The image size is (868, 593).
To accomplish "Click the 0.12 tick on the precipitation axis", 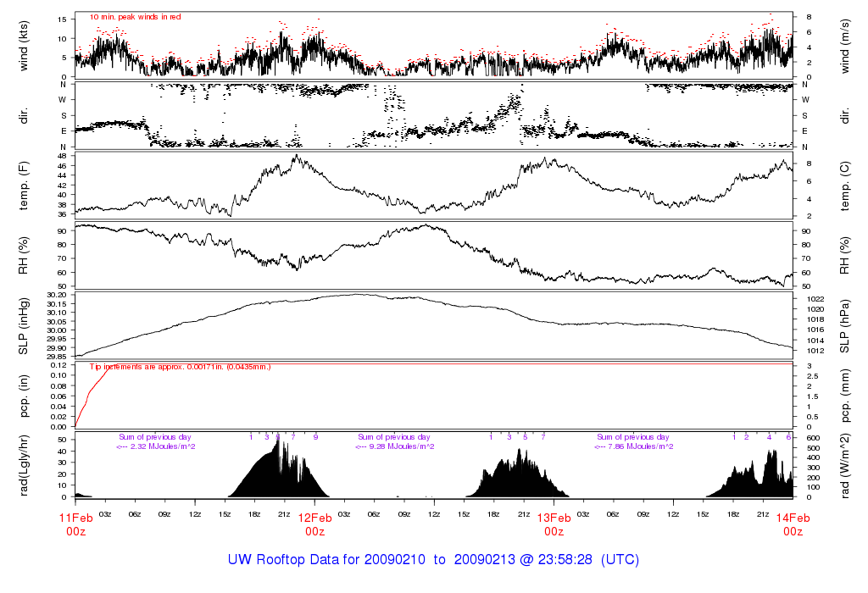I will coord(58,365).
